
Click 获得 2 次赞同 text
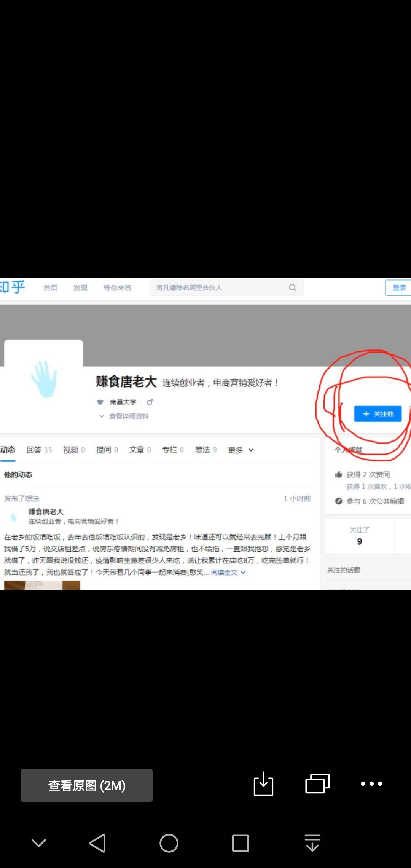(368, 475)
